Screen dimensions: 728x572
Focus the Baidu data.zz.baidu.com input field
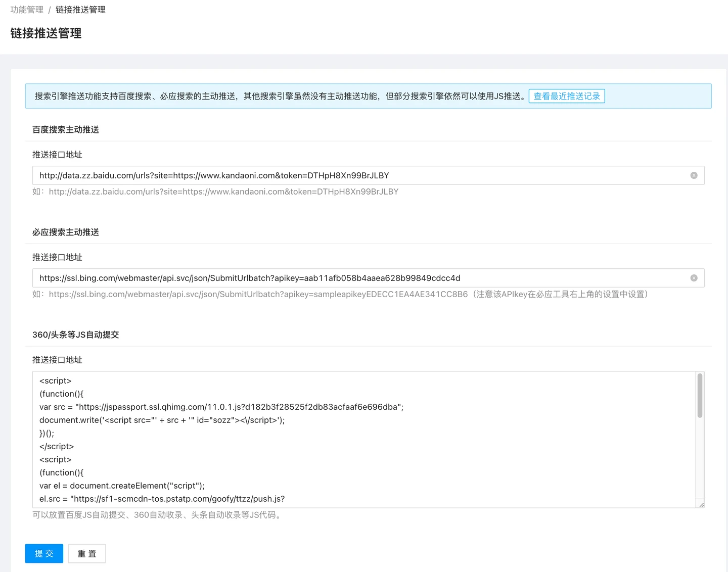(x=354, y=175)
